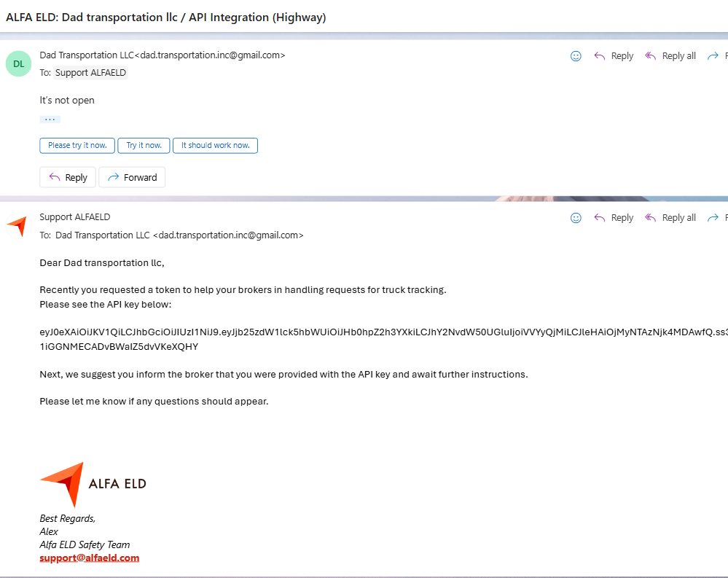Expand the collapsed quoted text ellipsis
Viewport: 728px width, 578px height.
tap(50, 120)
